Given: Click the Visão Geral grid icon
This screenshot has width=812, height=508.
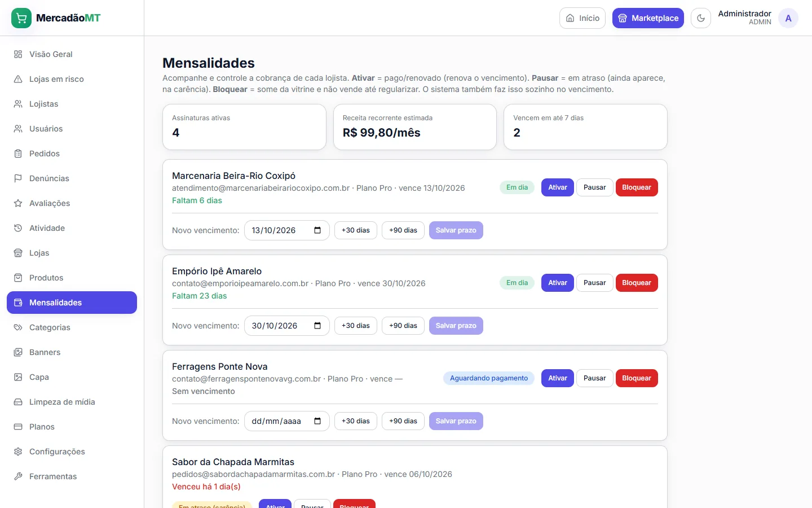Looking at the screenshot, I should coord(18,54).
